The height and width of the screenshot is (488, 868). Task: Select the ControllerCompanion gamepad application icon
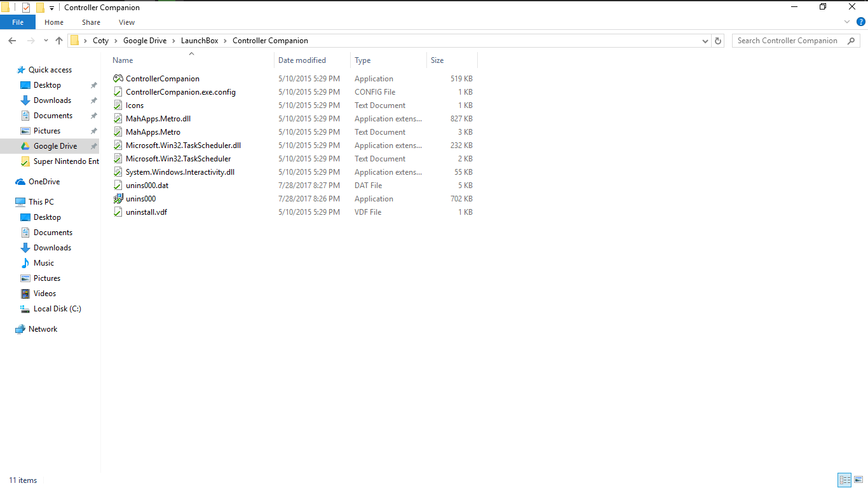point(118,79)
